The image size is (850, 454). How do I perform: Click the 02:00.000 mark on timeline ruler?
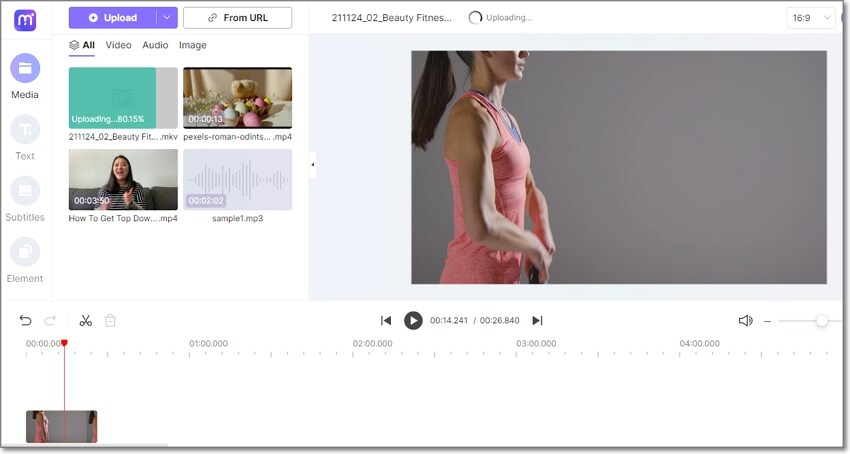pyautogui.click(x=372, y=343)
